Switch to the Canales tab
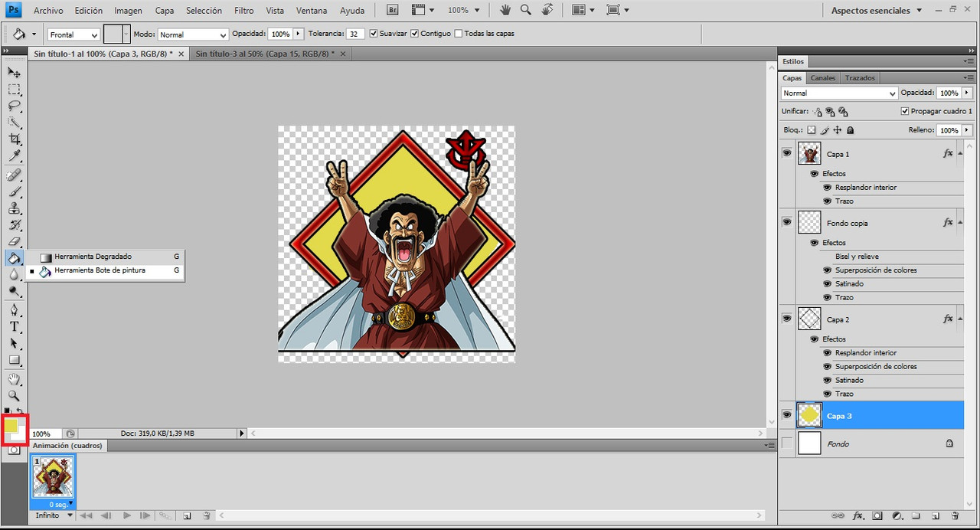 pyautogui.click(x=823, y=78)
